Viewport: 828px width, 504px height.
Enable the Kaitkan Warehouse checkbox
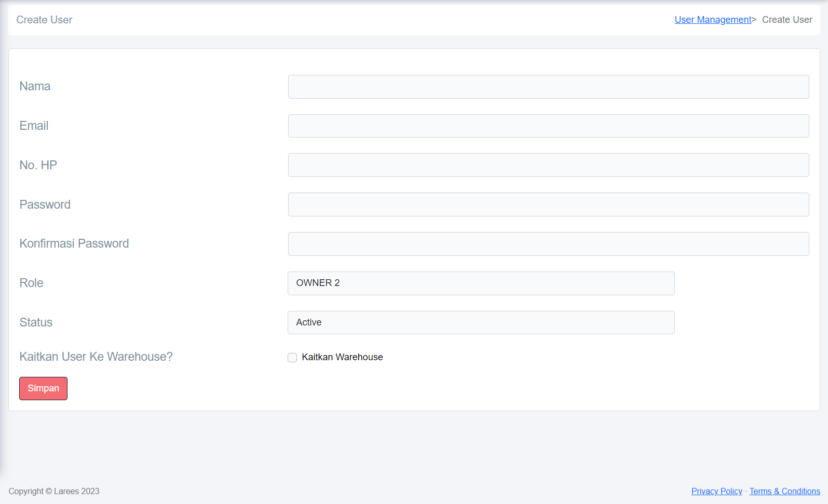coord(292,358)
